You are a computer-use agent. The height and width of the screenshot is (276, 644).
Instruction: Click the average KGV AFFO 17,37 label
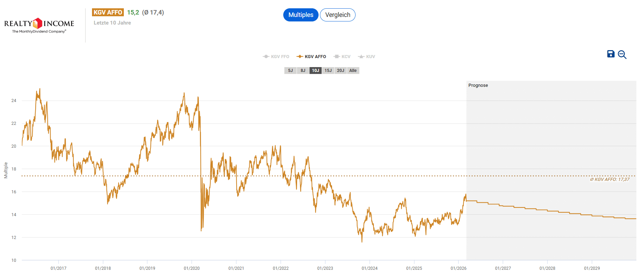(x=609, y=180)
